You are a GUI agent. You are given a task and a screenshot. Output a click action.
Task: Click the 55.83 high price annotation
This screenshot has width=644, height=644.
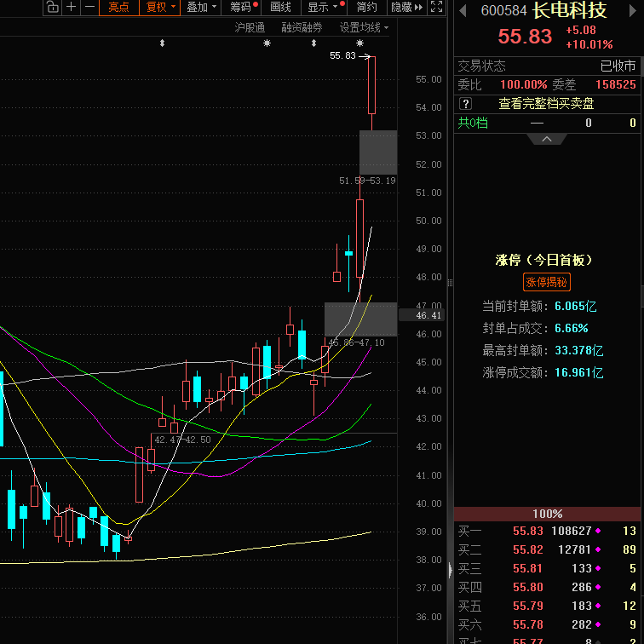342,55
